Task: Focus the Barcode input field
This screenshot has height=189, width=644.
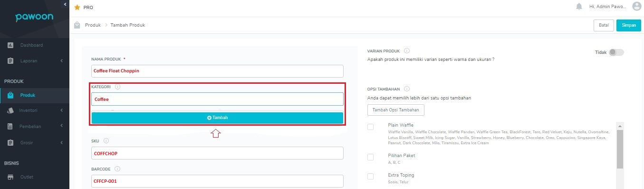Action: pos(217,181)
